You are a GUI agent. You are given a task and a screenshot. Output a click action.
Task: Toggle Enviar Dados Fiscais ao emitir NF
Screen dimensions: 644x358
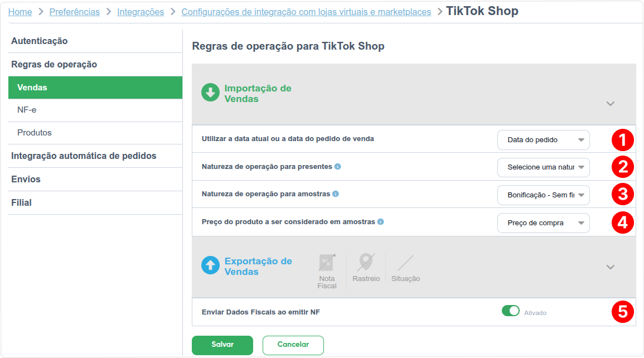[511, 311]
